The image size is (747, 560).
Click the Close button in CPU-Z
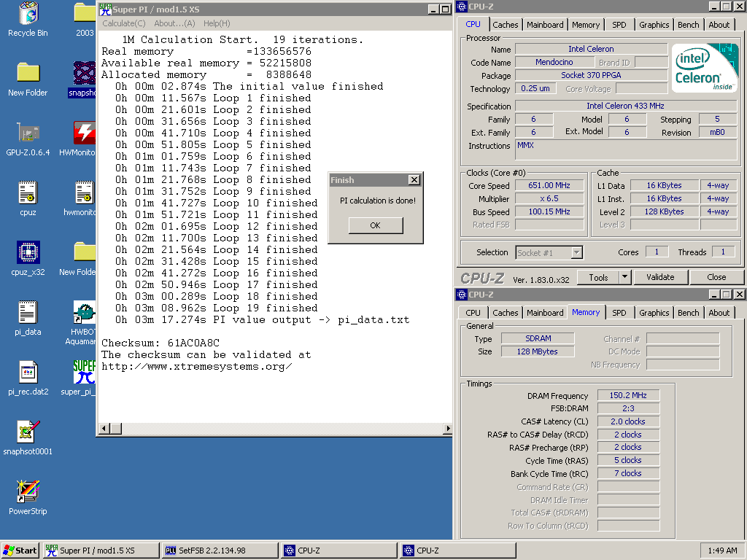pos(716,277)
